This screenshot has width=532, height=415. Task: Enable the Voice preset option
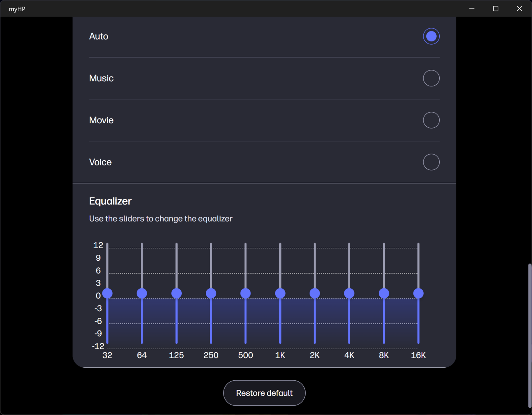[x=431, y=162]
